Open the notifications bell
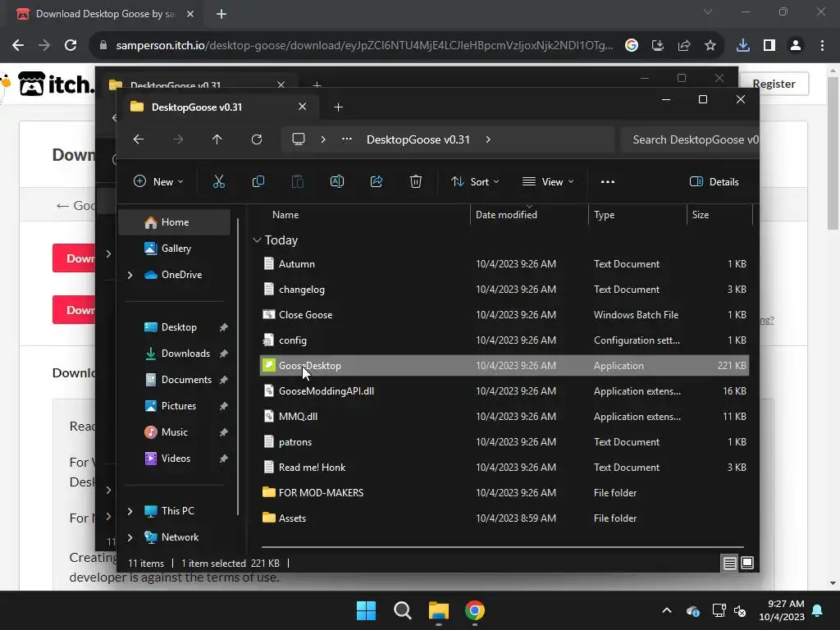This screenshot has height=630, width=840. coord(818,610)
